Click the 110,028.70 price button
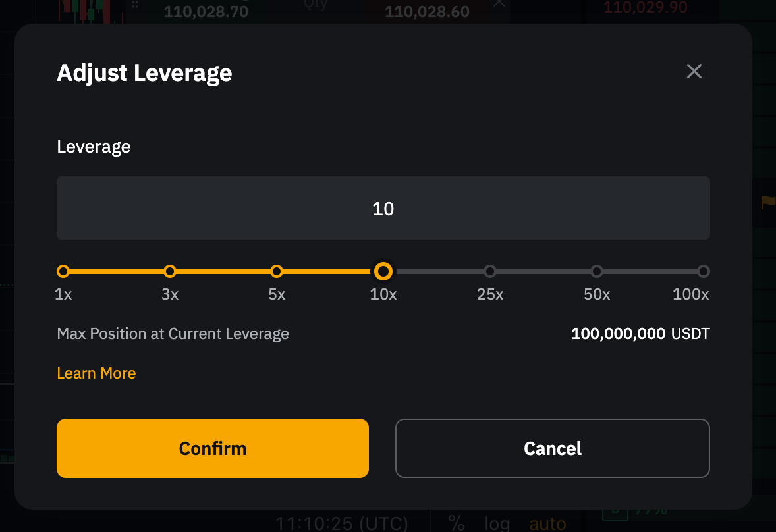 [206, 11]
